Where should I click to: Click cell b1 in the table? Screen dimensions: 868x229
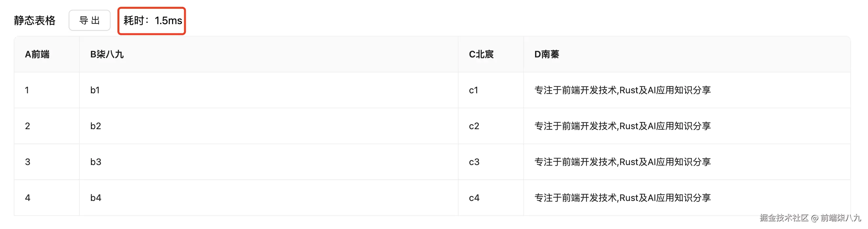click(95, 90)
